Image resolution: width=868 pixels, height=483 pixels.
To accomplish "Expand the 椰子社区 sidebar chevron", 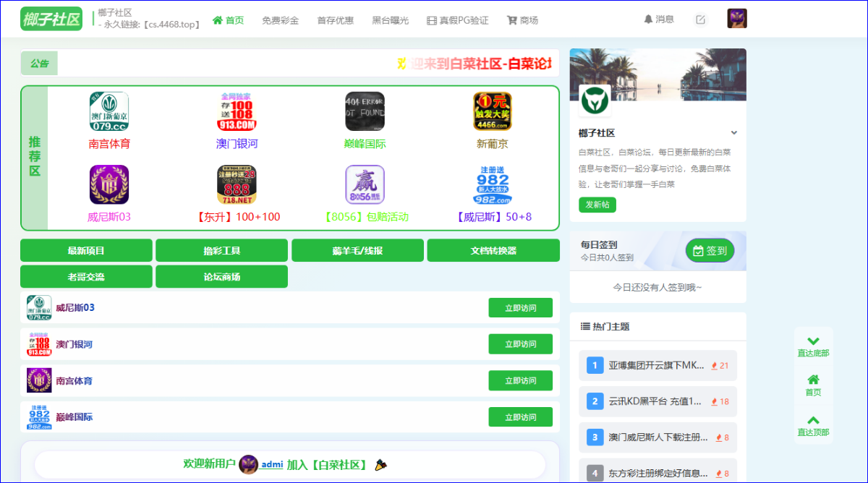I will (x=734, y=133).
